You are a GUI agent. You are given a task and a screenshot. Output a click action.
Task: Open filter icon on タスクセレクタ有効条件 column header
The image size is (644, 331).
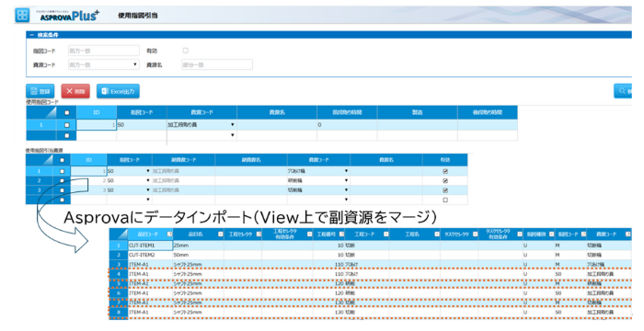[520, 234]
